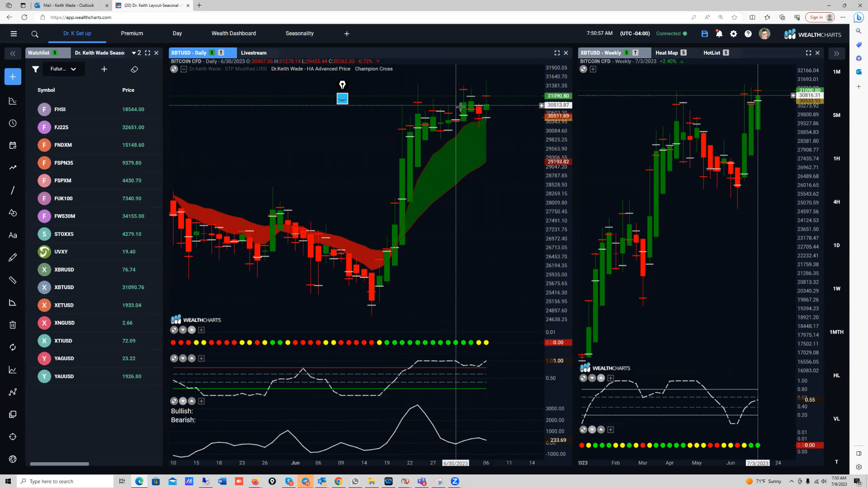The image size is (868, 488).
Task: Collapse the right timeframe bar with double chevron
Action: (x=836, y=53)
